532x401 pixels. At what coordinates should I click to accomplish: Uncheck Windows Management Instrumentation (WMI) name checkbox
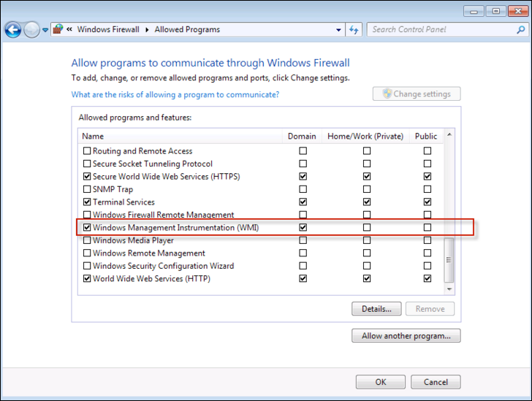coord(87,228)
